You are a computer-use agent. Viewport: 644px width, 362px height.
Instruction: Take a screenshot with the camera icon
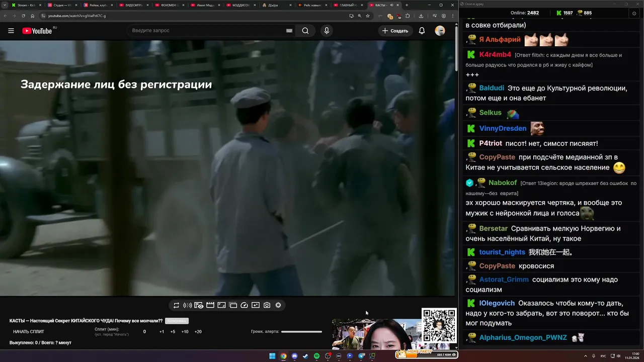pos(267,305)
